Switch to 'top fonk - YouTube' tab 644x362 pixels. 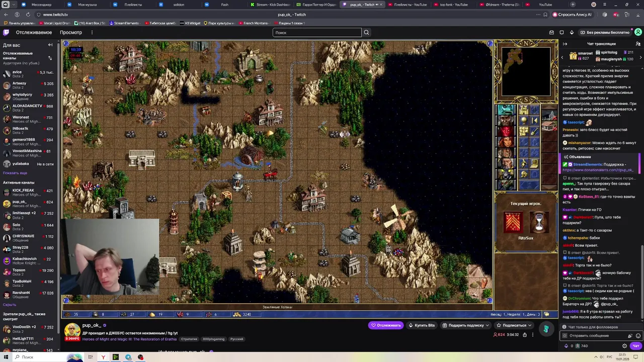pyautogui.click(x=453, y=5)
